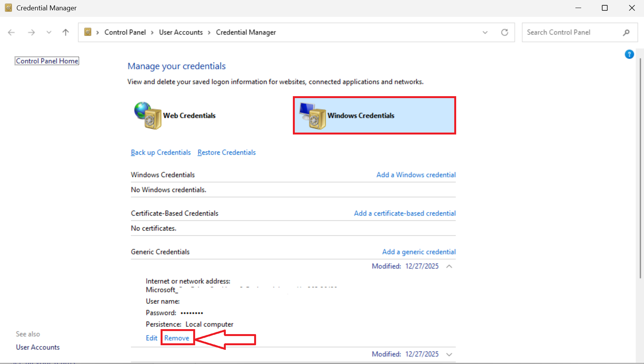Open Control Panel Home link
Image resolution: width=644 pixels, height=364 pixels.
coord(47,61)
